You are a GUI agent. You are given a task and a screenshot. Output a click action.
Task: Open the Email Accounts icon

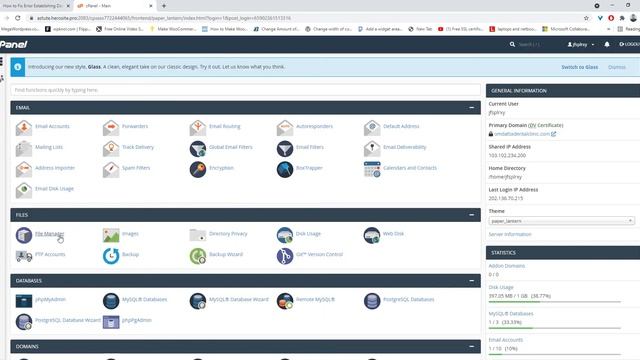[24, 127]
